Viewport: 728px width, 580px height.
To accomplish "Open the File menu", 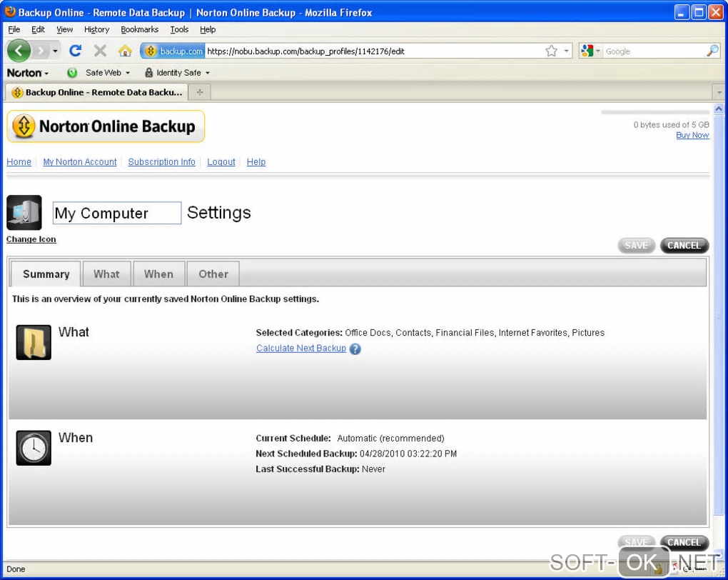I will (x=14, y=29).
